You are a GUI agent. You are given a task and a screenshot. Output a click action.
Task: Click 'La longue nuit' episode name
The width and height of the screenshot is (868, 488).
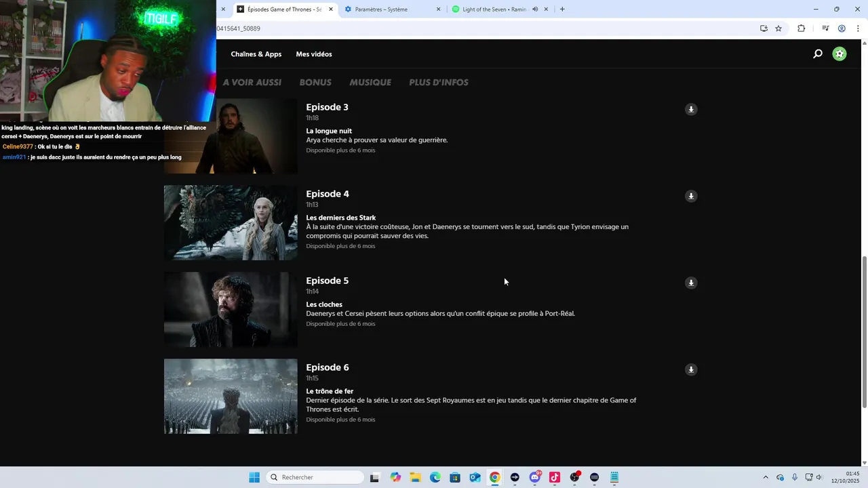(x=329, y=131)
